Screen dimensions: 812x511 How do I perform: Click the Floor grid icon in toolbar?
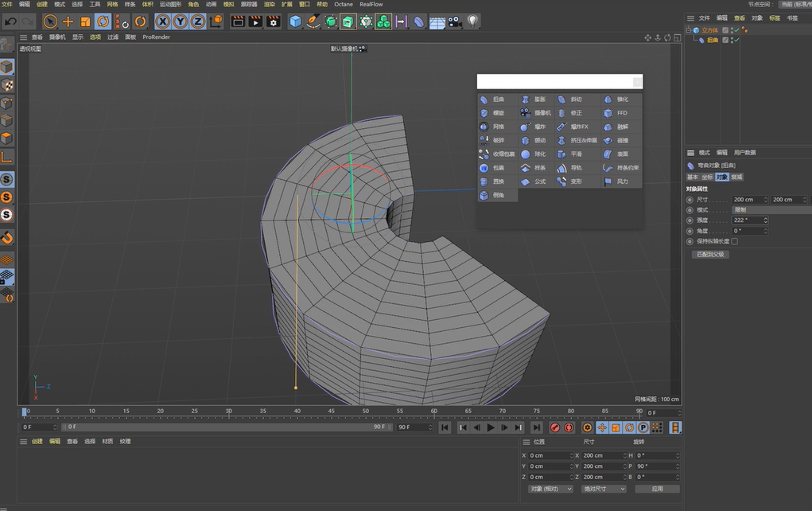click(x=437, y=21)
